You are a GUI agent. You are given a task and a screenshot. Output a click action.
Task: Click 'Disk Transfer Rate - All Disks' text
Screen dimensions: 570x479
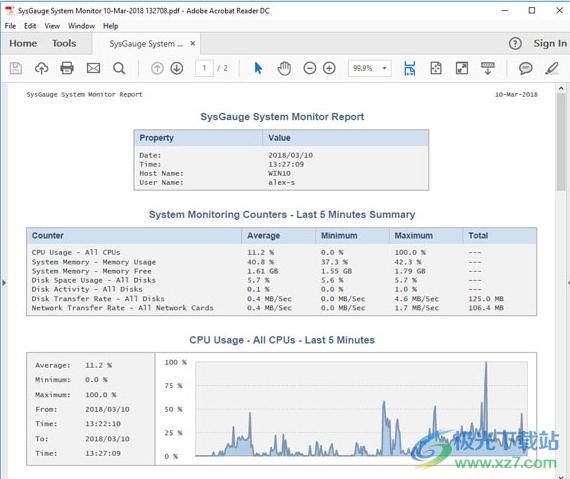98,299
